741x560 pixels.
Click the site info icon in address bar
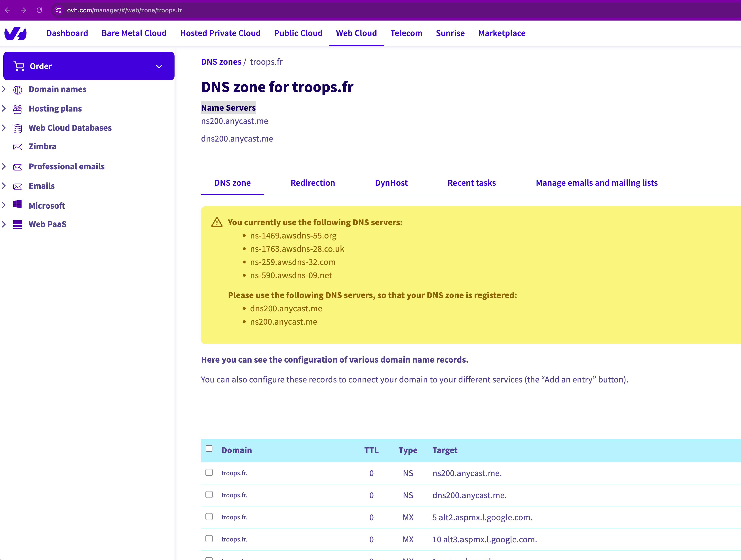coord(58,10)
